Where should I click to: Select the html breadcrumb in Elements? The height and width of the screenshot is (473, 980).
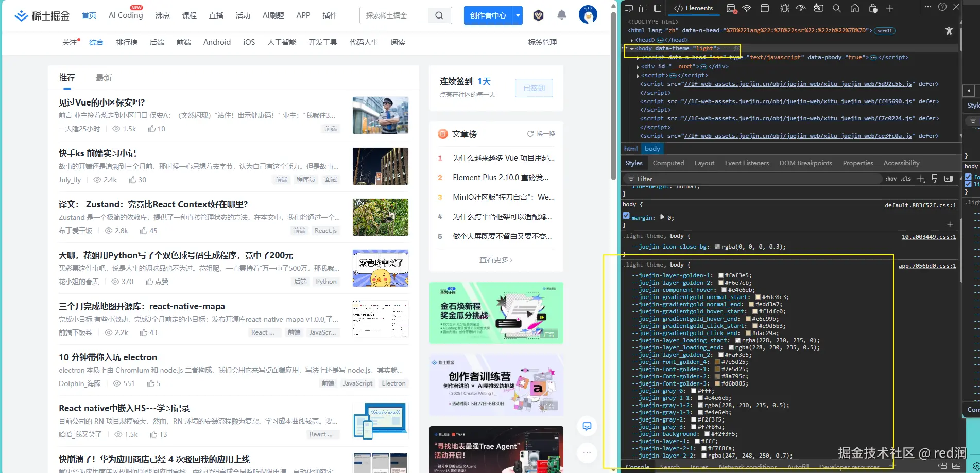(631, 149)
